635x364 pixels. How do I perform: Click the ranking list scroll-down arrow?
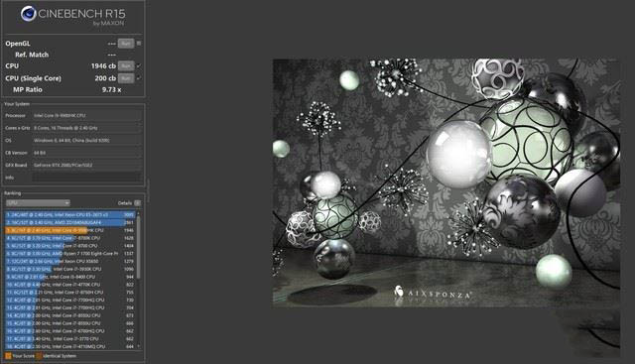coord(139,346)
